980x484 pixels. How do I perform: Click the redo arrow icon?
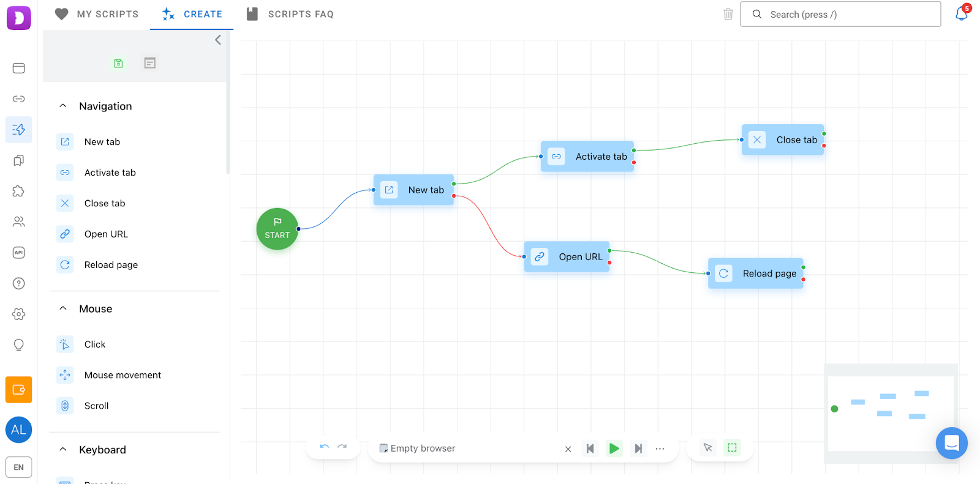click(342, 448)
